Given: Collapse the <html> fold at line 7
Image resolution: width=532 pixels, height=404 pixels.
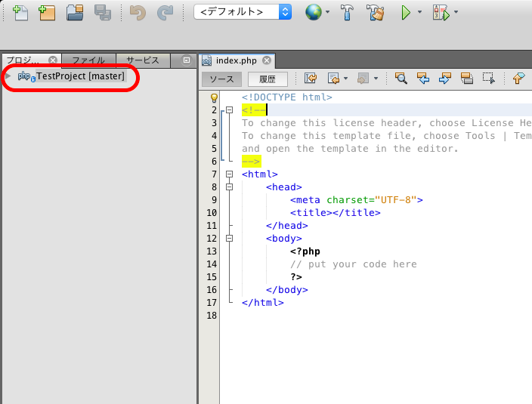Looking at the screenshot, I should [x=230, y=174].
